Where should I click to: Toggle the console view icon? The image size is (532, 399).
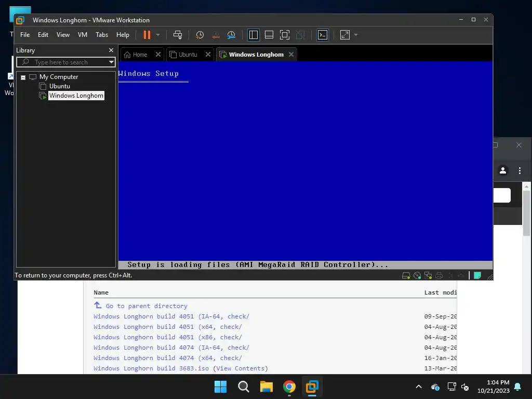point(322,35)
